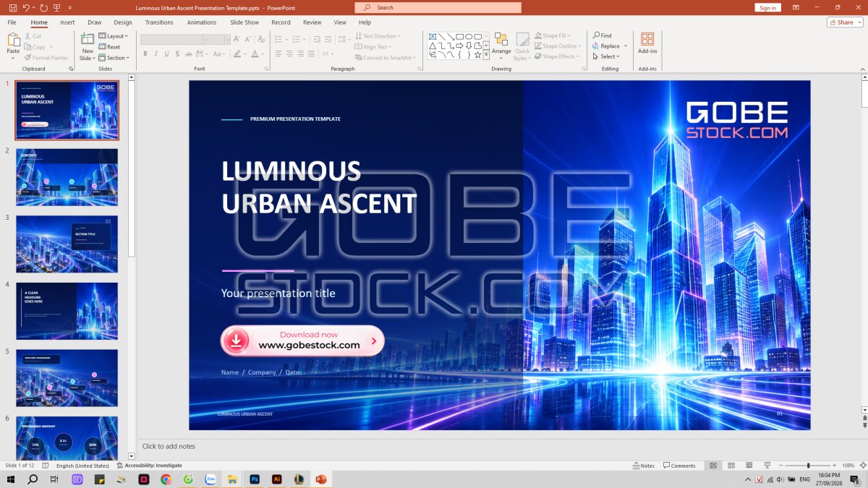Click Accessibility: Investigate status
868x488 pixels.
tap(149, 466)
